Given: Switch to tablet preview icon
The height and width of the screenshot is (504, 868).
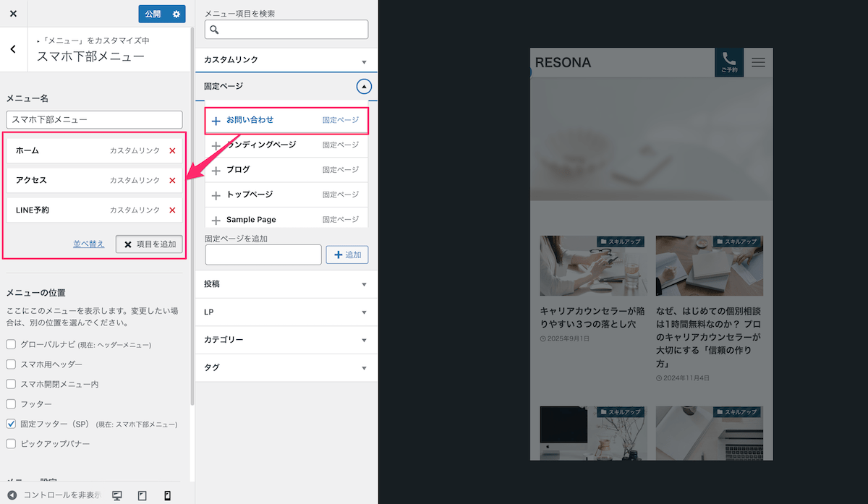Looking at the screenshot, I should pyautogui.click(x=142, y=495).
